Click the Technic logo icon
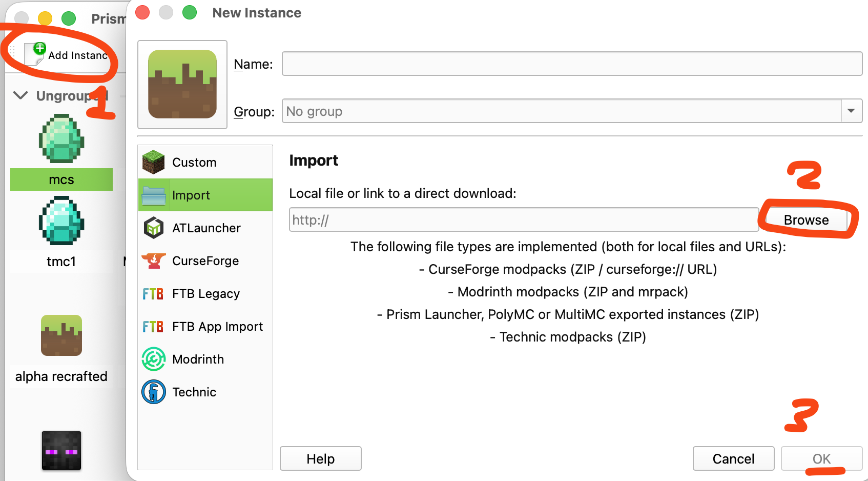This screenshot has width=868, height=481. click(x=154, y=392)
